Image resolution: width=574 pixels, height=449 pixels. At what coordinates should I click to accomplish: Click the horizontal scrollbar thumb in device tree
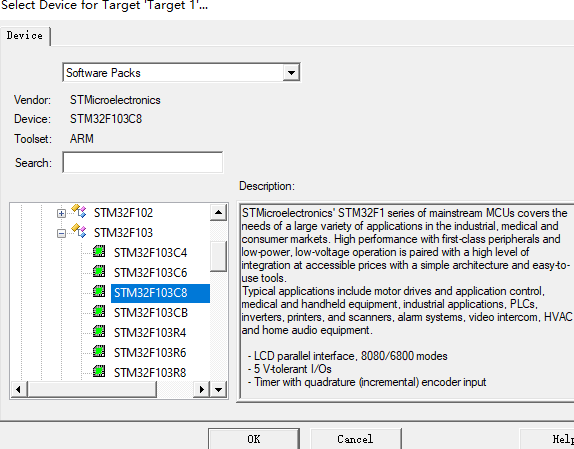coord(92,389)
